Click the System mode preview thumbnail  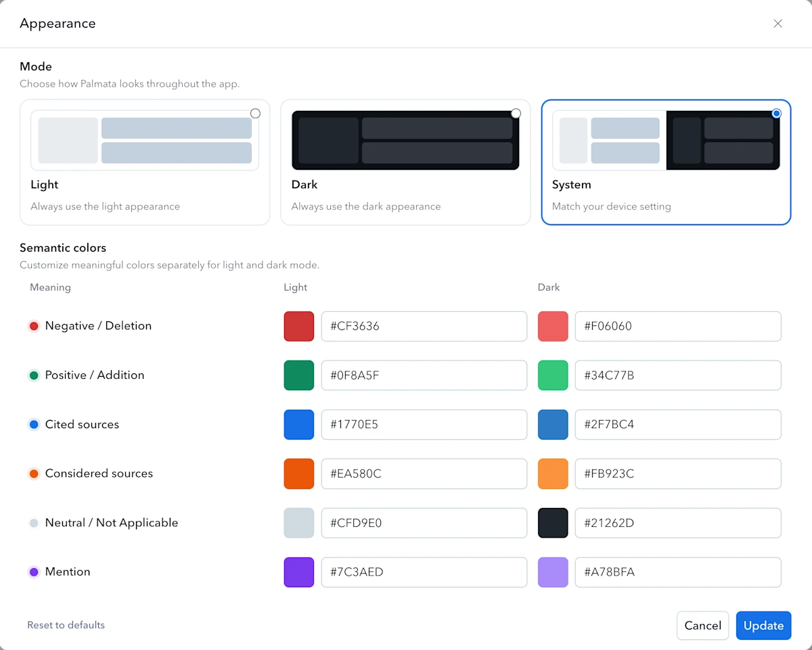(x=666, y=140)
